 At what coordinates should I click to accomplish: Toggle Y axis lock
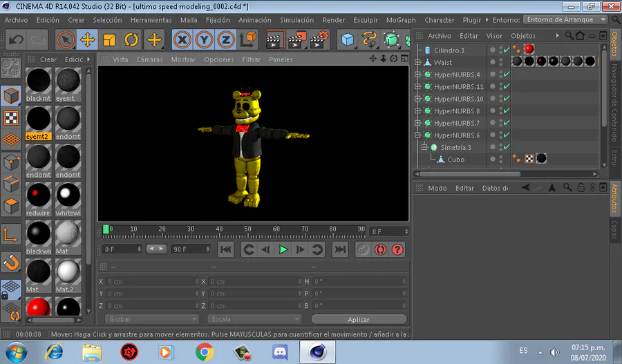[x=205, y=39]
